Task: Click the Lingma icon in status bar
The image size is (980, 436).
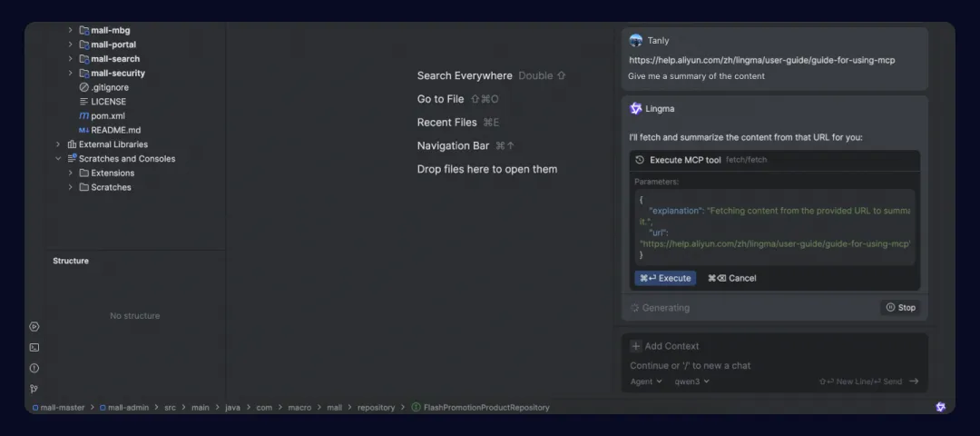Action: (941, 407)
